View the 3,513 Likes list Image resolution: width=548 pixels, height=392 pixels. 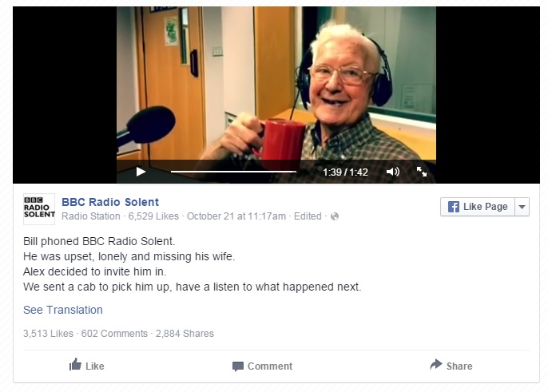coord(48,334)
